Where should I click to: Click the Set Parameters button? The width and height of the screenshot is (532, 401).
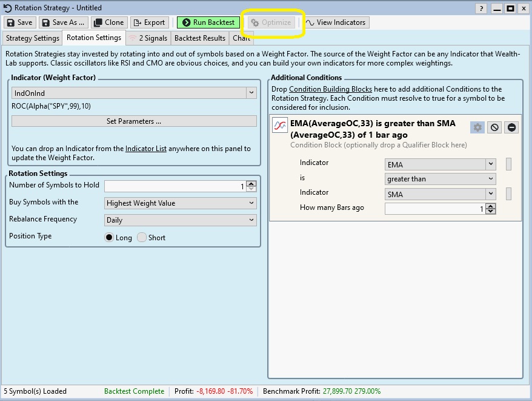(134, 121)
